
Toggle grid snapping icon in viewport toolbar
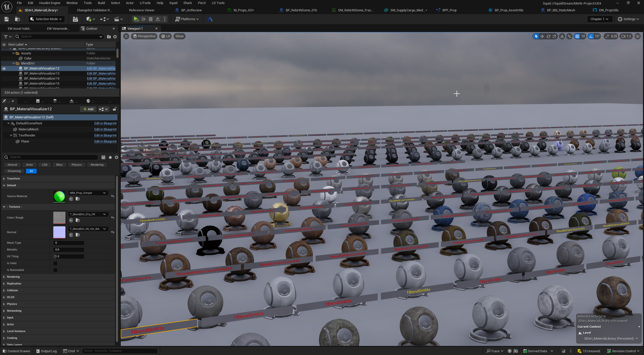coord(577,36)
